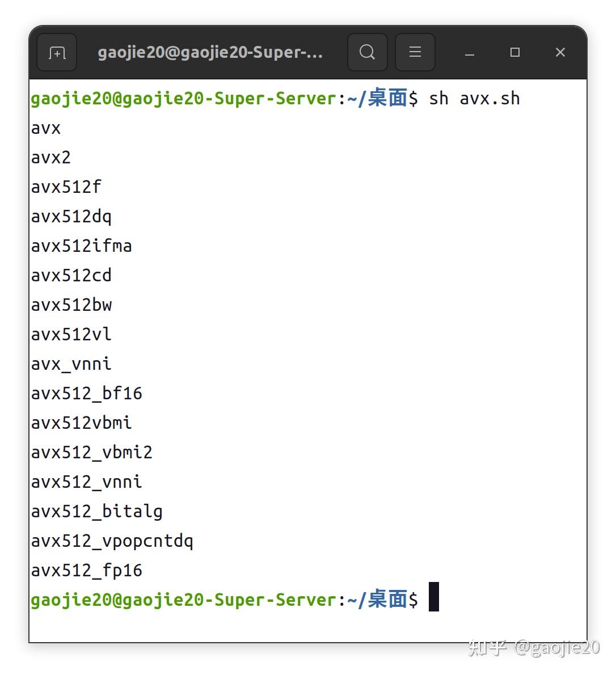Click the 'avx512_vpopcntdq' output line
Viewport: 616px width, 675px height.
tap(112, 541)
